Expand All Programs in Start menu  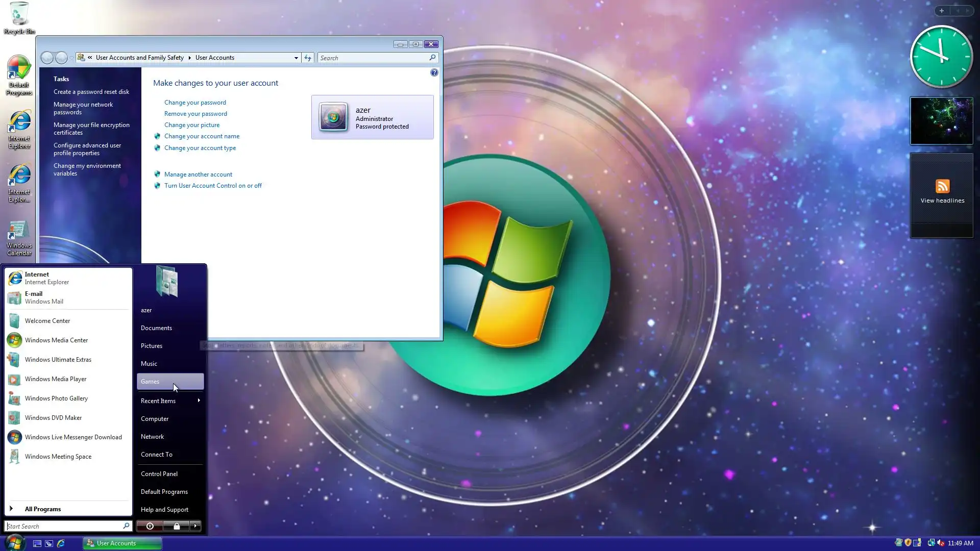point(42,509)
